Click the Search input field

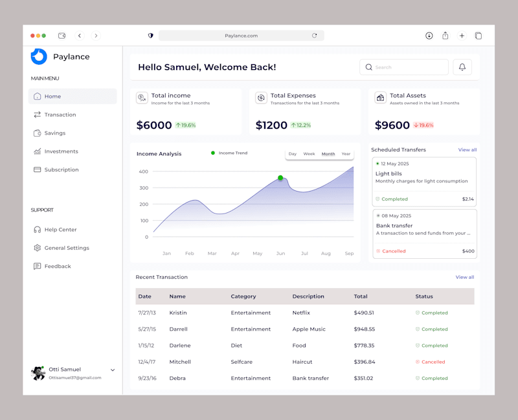point(403,67)
